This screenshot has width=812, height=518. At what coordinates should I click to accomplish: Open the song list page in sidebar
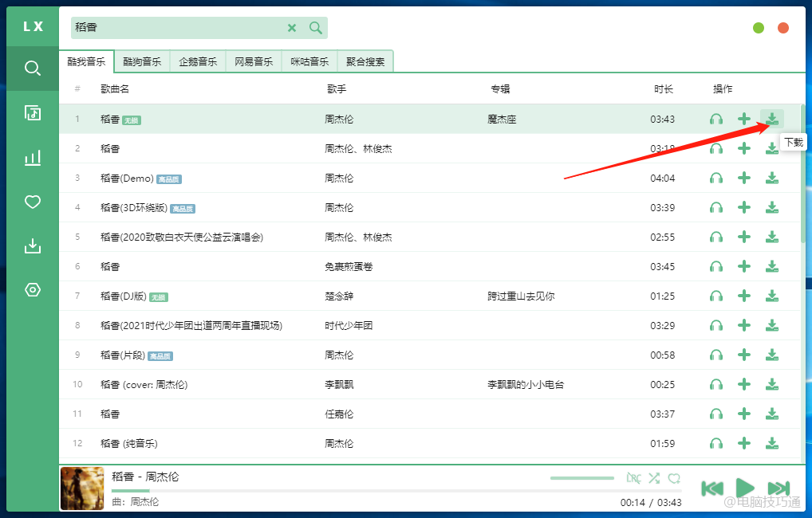32,112
